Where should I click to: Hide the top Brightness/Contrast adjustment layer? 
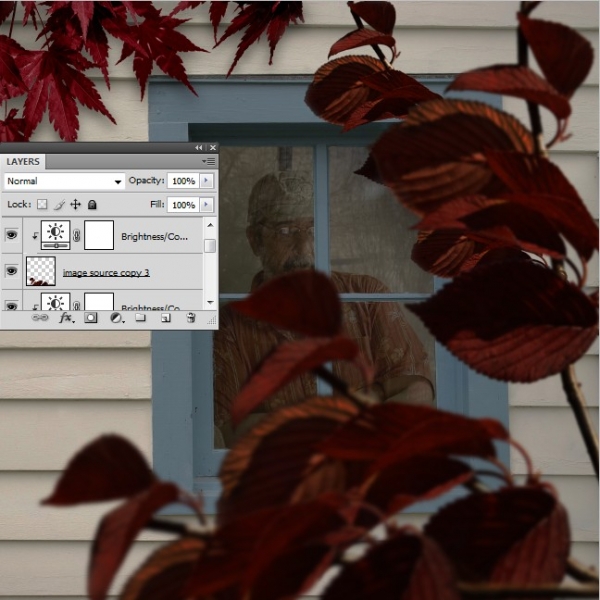[11, 235]
